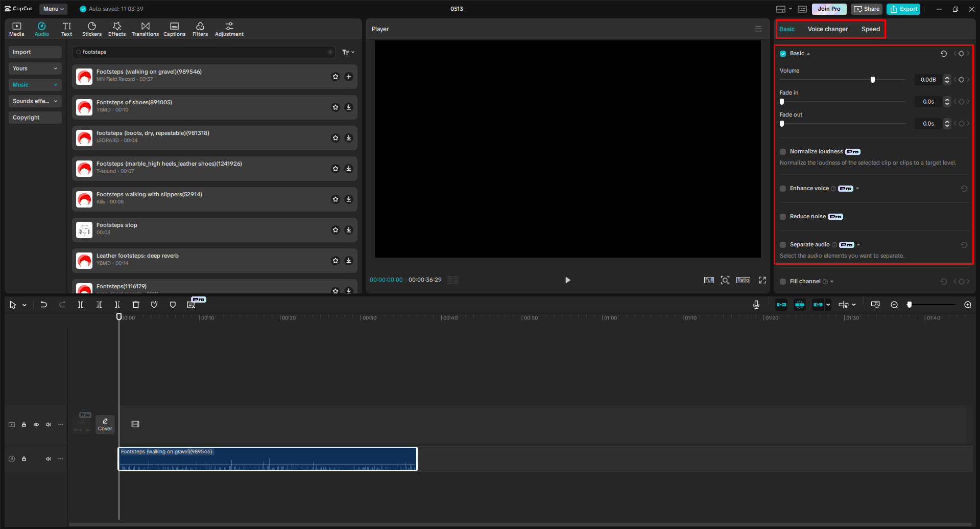Screen dimensions: 980x529
Task: Open the Menu dropdown in the top bar
Action: tap(53, 9)
